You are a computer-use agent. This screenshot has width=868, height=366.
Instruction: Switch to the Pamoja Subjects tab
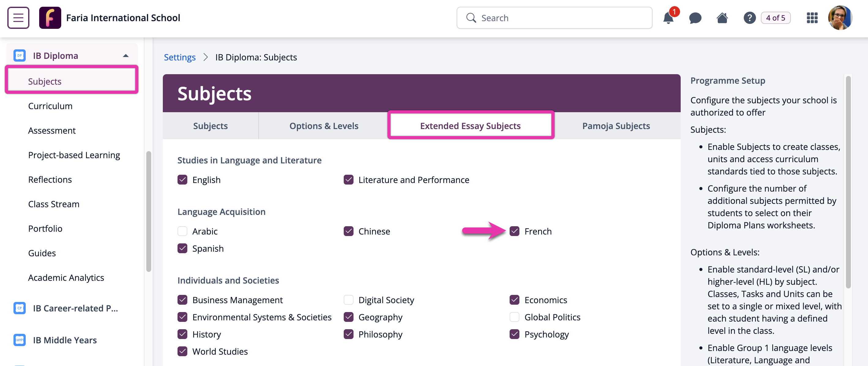(x=616, y=126)
